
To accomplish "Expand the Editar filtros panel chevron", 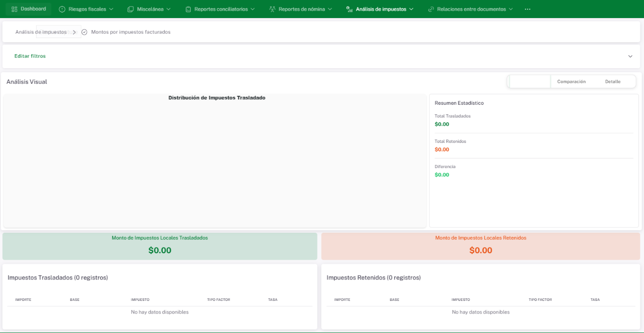I will point(630,56).
